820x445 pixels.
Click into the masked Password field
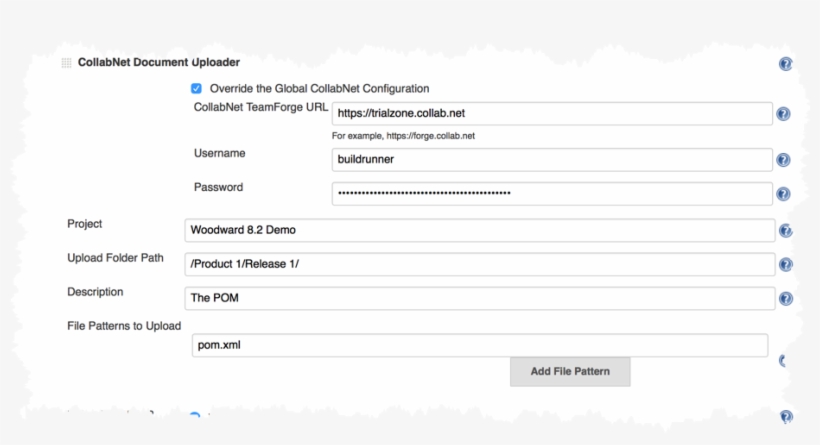552,193
